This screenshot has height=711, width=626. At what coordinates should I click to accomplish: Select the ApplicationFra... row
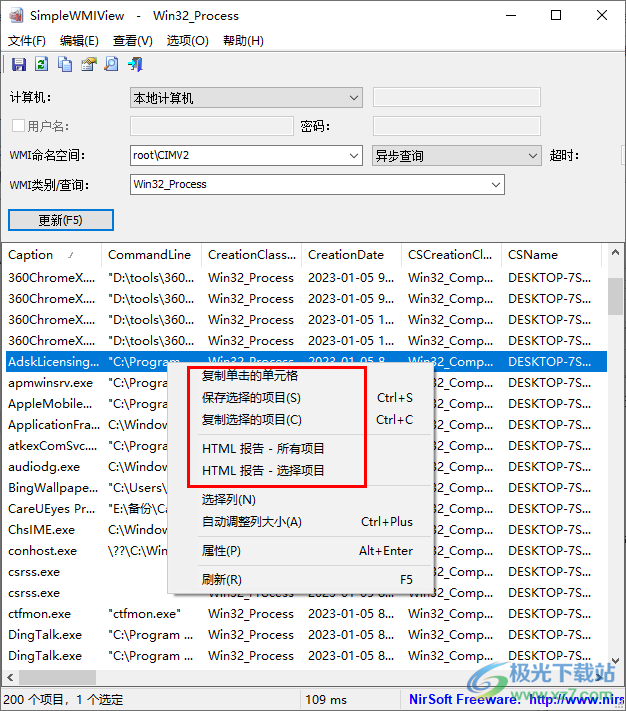coord(54,425)
